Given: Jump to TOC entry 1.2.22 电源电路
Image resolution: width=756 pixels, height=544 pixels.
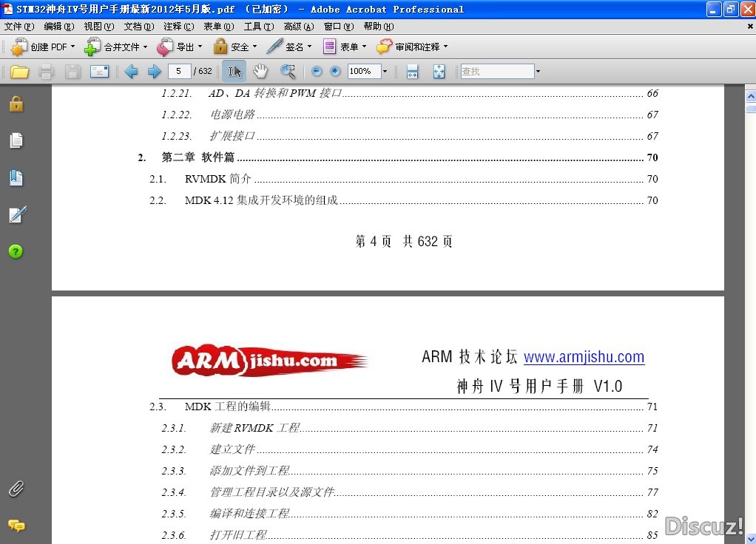Looking at the screenshot, I should pos(410,115).
